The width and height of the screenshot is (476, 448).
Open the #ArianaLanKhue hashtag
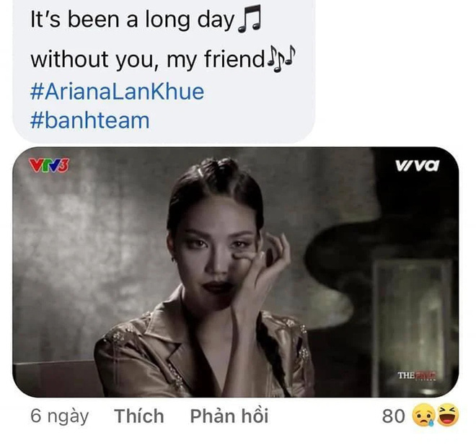coord(117,92)
